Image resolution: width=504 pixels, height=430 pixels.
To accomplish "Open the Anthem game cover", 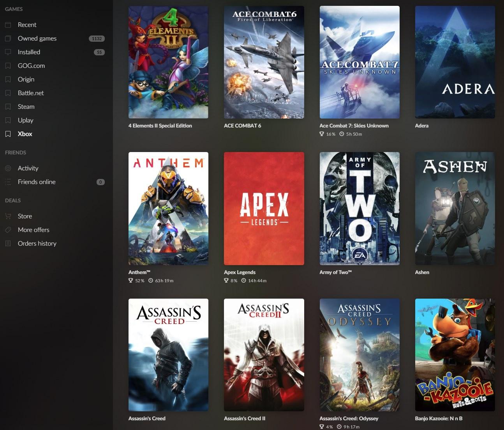I will [x=168, y=209].
